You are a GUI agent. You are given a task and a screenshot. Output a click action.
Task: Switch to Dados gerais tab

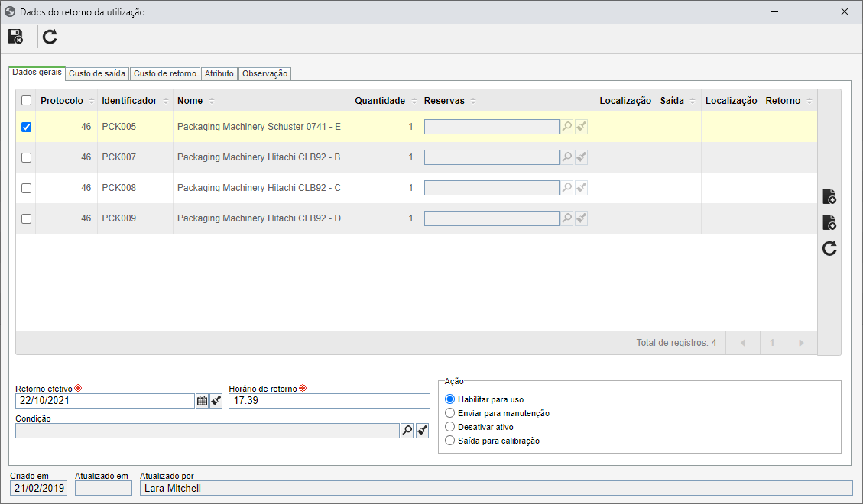point(37,73)
